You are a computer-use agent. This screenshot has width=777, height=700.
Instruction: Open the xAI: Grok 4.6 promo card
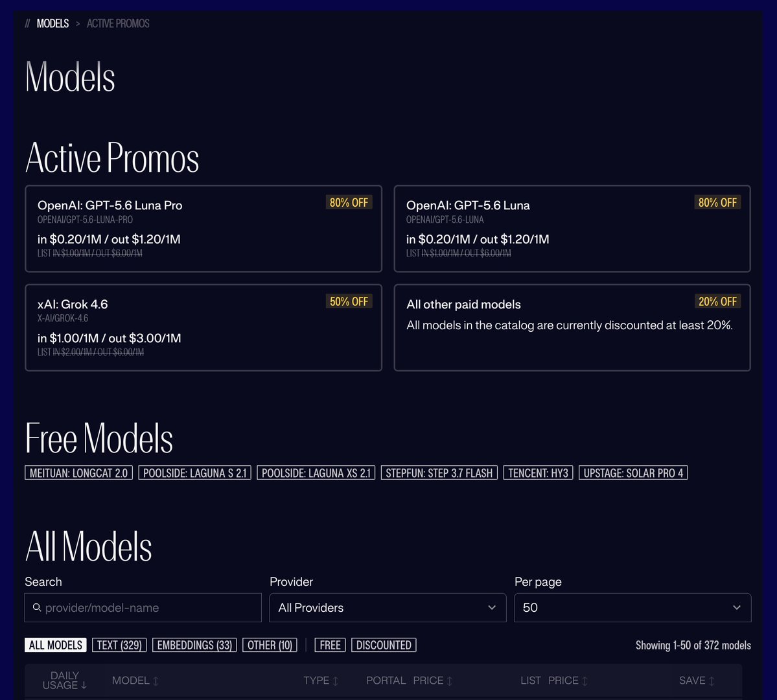[203, 327]
